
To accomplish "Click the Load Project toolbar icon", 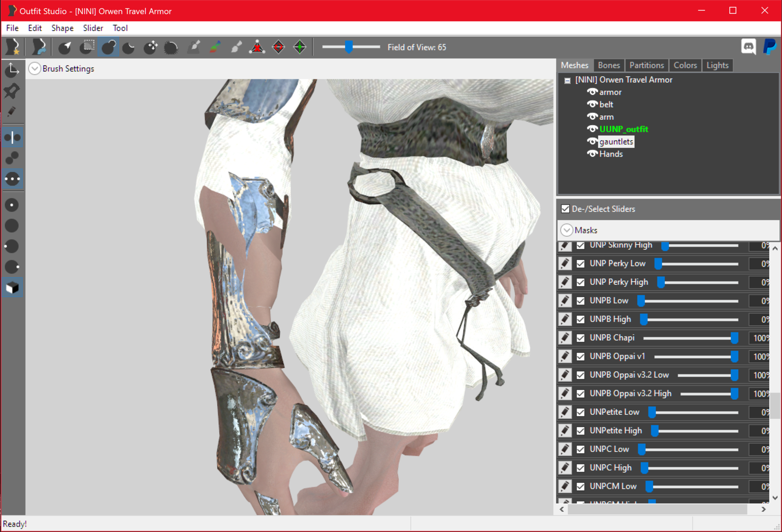I will coord(39,47).
